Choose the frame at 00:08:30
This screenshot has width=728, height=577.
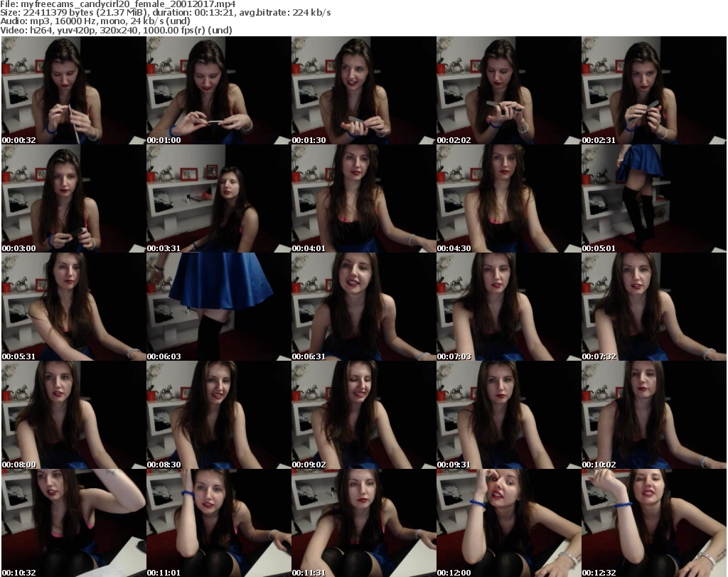point(219,415)
